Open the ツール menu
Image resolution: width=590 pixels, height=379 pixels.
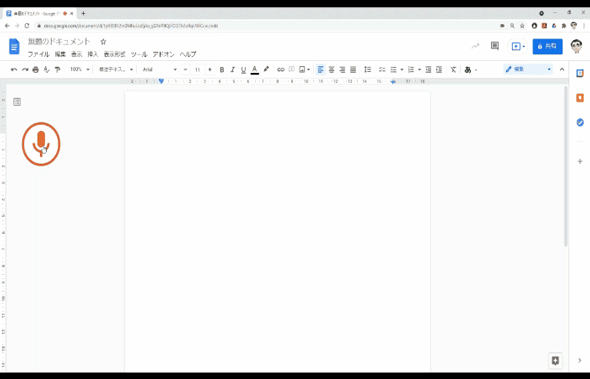click(139, 54)
